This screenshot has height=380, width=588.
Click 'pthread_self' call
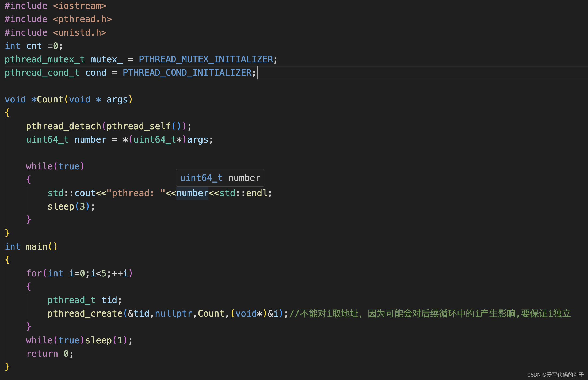click(139, 126)
